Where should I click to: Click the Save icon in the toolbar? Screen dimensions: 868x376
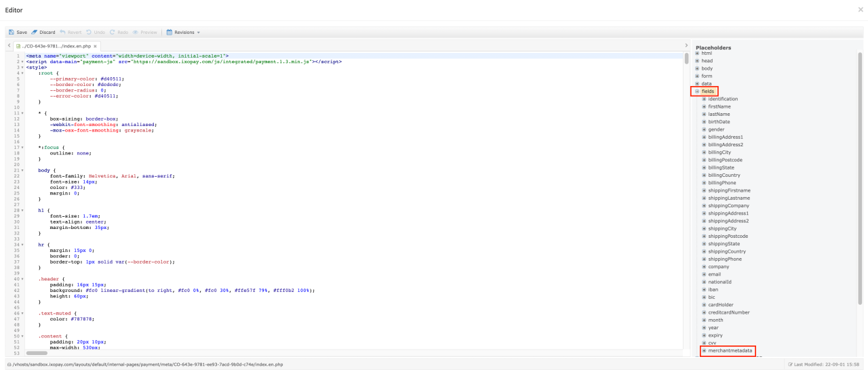point(12,32)
